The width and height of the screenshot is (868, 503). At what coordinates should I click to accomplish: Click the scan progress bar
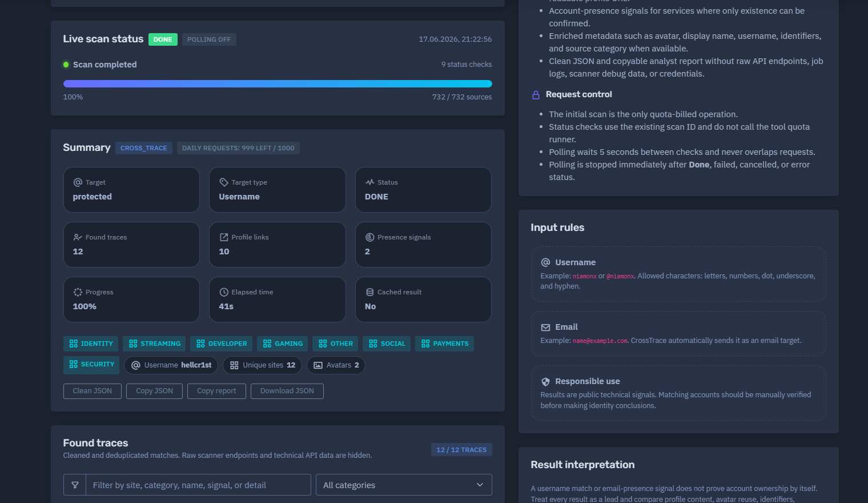[x=278, y=83]
